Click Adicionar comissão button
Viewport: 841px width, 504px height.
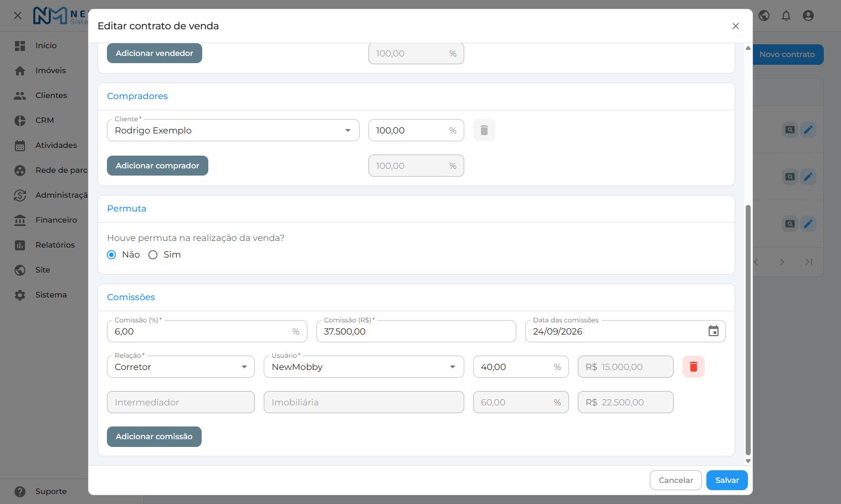coord(154,436)
